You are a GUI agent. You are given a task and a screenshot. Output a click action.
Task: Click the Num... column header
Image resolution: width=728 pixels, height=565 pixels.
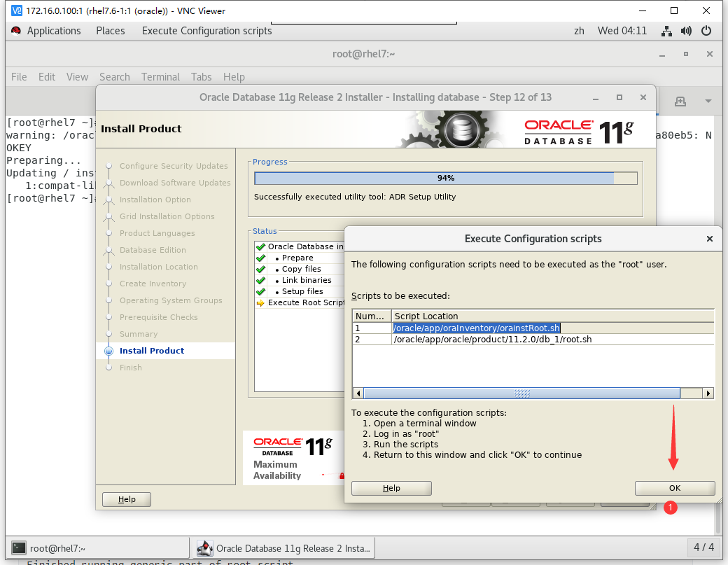(372, 316)
